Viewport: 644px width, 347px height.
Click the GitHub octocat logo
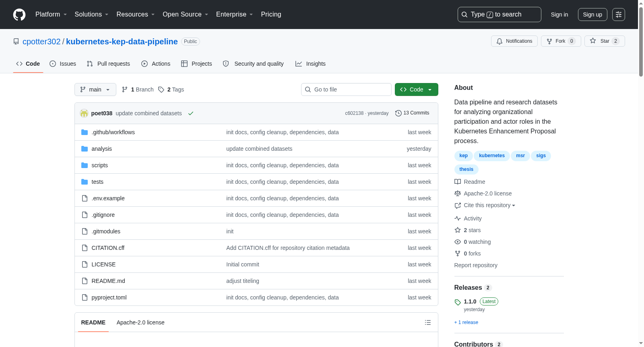tap(19, 15)
